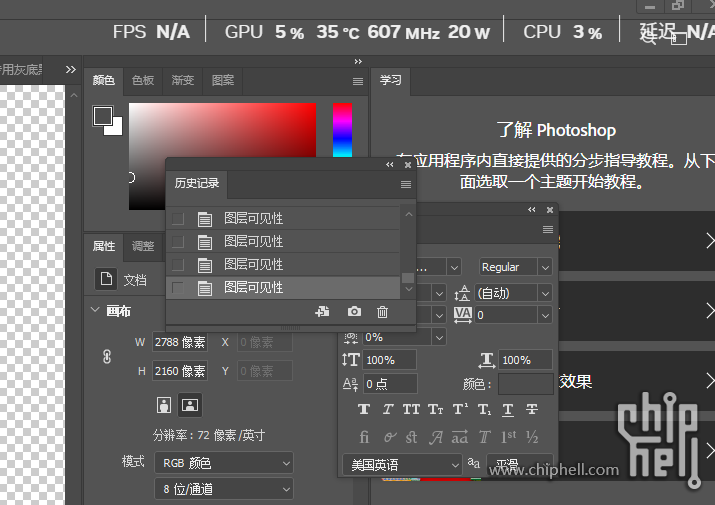Toggle Strikethrough text style
Viewport: 715px width, 505px height.
click(532, 409)
